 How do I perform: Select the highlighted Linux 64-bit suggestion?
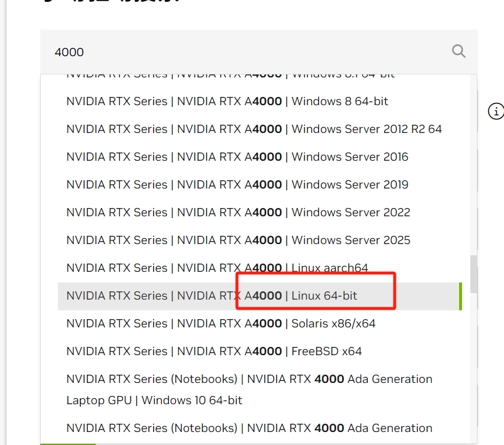[x=236, y=295]
